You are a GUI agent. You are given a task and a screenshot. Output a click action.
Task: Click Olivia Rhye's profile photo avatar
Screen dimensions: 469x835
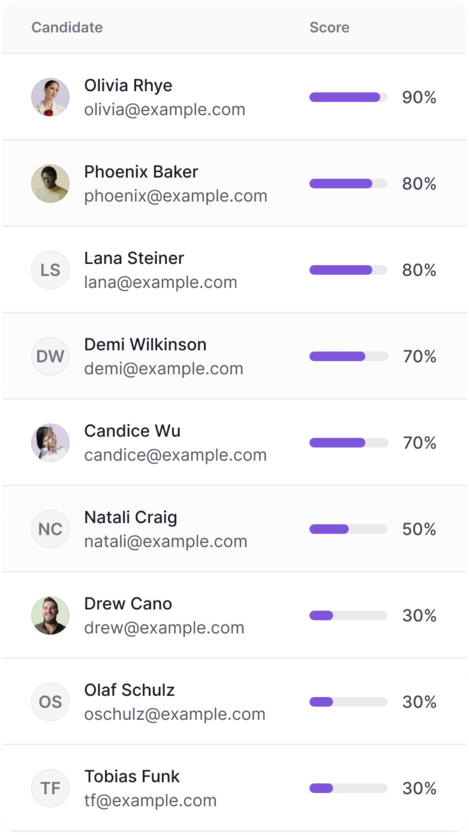[x=50, y=97]
